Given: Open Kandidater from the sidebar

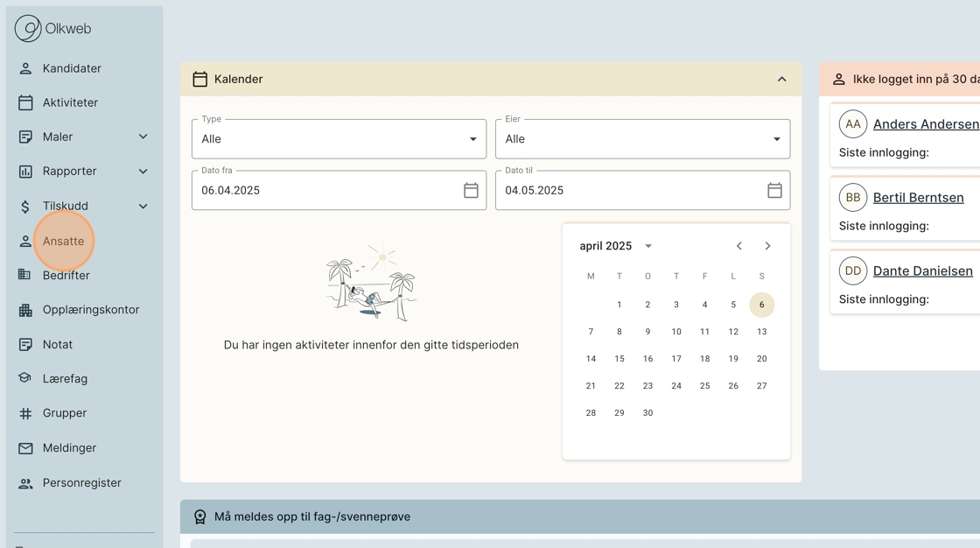Looking at the screenshot, I should pos(71,68).
